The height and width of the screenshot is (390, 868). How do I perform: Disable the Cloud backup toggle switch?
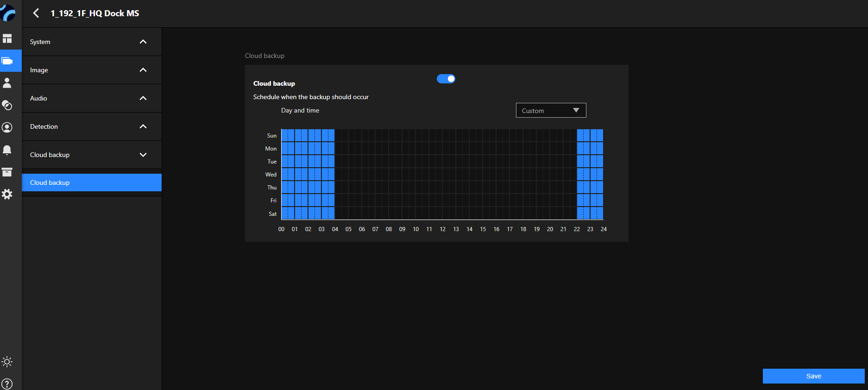(446, 79)
